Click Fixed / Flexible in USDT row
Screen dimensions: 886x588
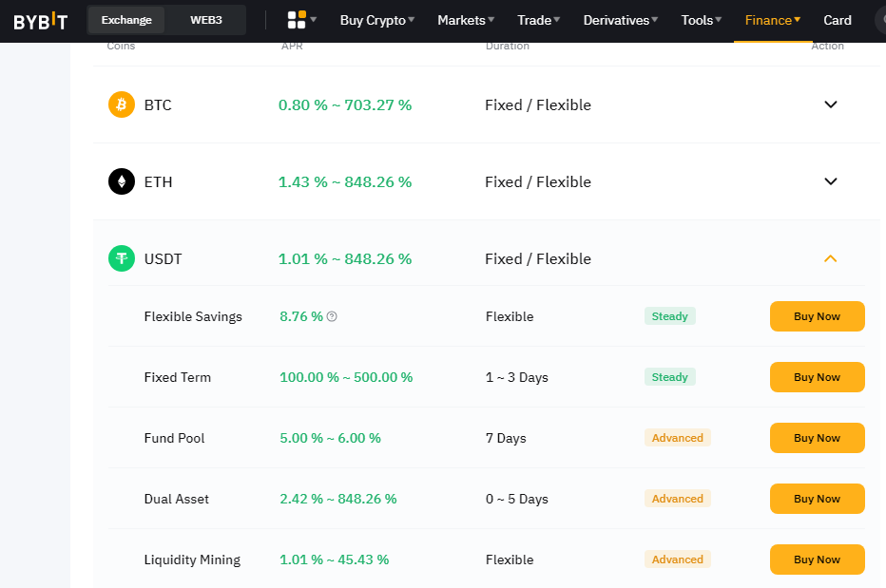[538, 259]
